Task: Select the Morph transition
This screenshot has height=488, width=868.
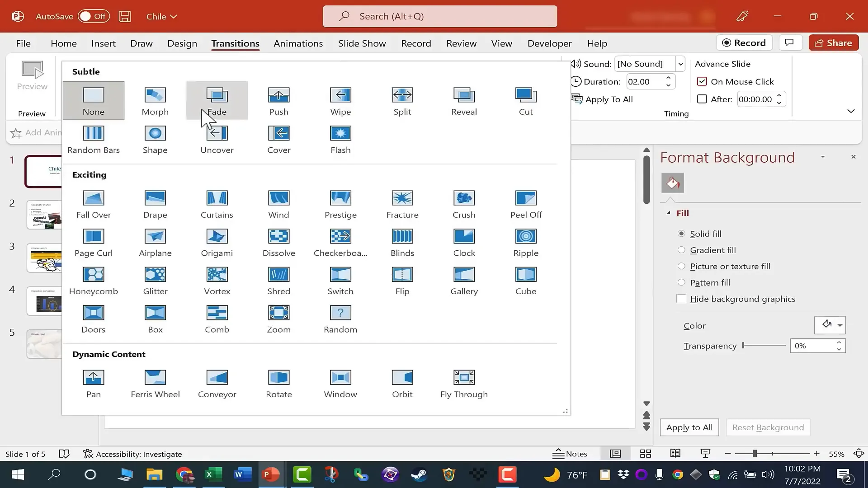Action: tap(155, 101)
